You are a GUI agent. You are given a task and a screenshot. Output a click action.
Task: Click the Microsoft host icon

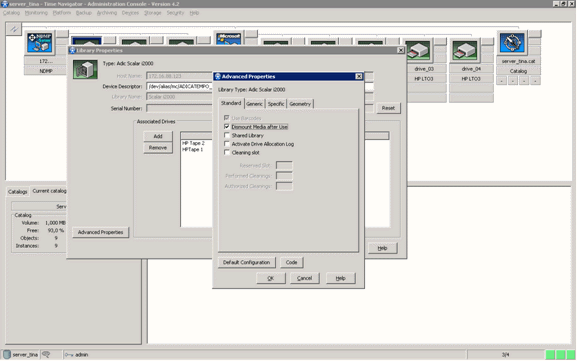coord(229,39)
